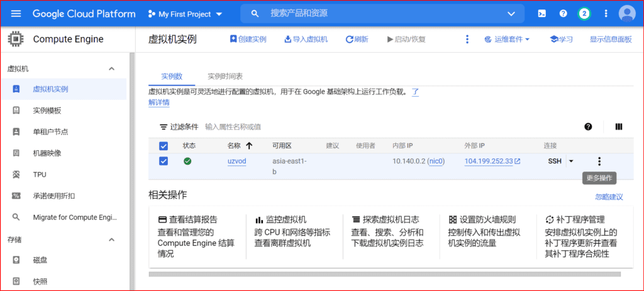
Task: Click the 创建实例 button
Action: 248,40
